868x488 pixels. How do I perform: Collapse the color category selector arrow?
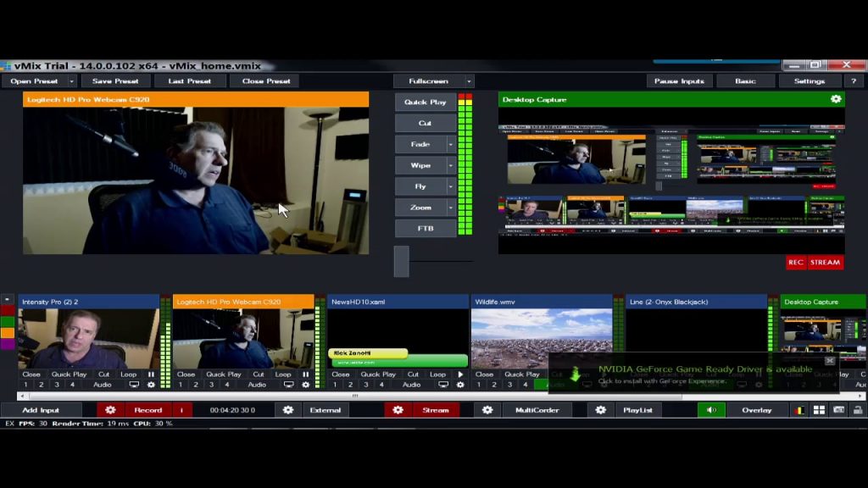[7, 299]
